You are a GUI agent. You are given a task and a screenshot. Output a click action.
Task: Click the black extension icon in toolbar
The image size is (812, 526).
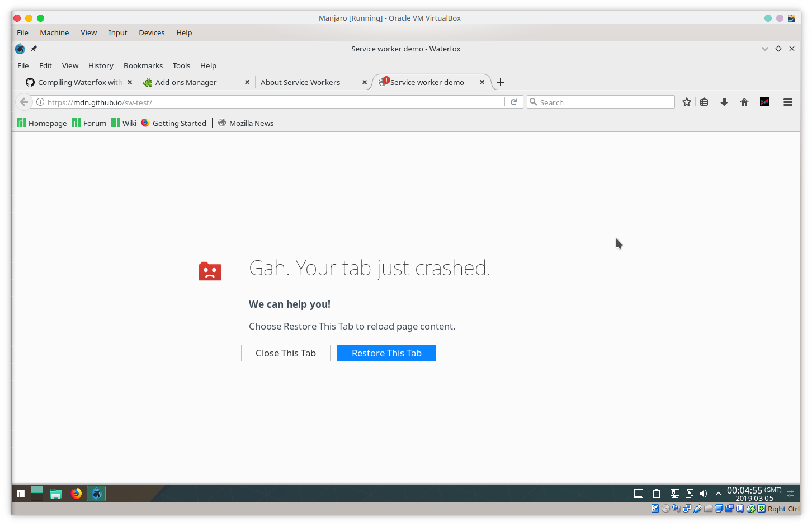point(764,102)
